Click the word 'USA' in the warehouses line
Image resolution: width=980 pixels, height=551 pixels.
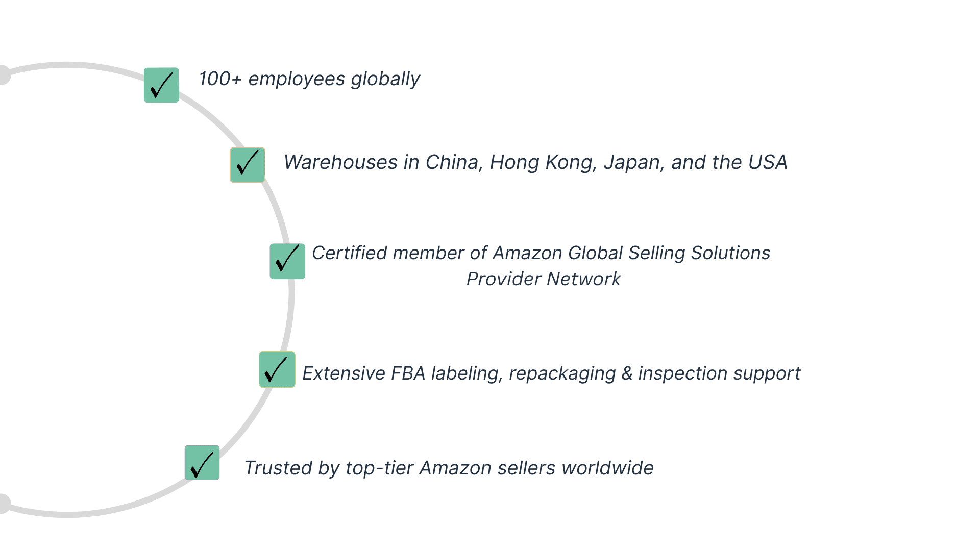pos(768,162)
